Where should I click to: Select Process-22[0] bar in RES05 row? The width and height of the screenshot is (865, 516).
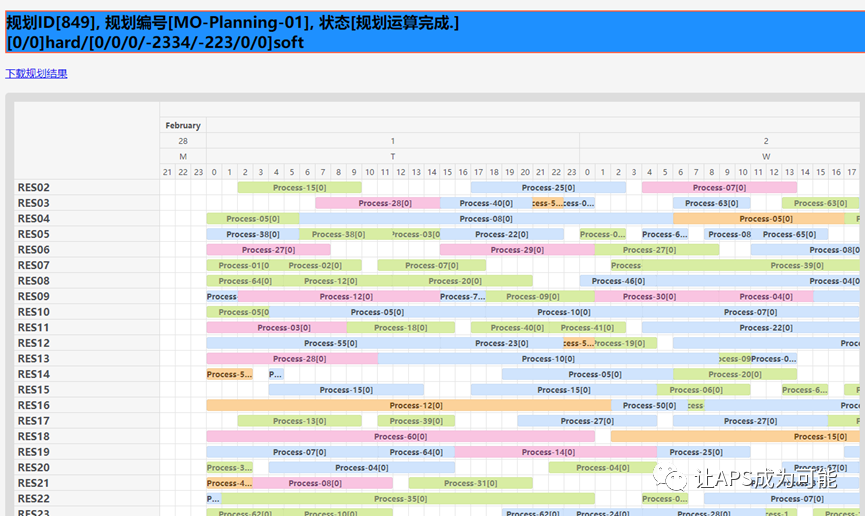coord(501,234)
